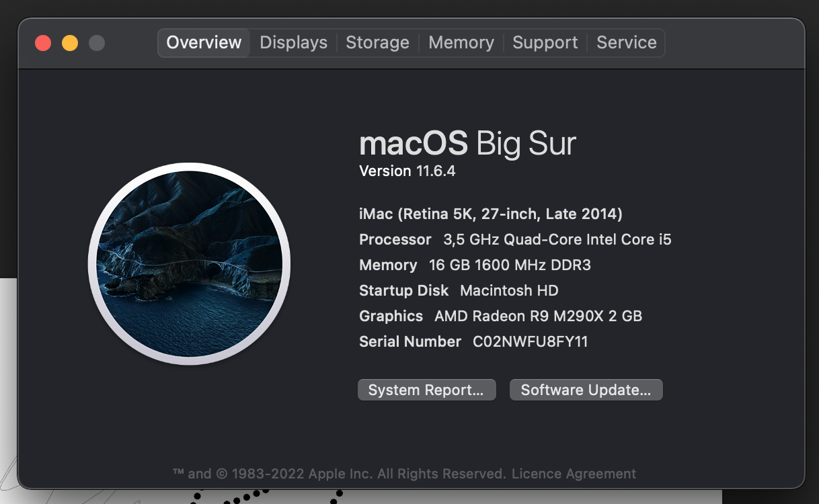The width and height of the screenshot is (819, 504).
Task: Click the Software Update... button
Action: [x=586, y=390]
